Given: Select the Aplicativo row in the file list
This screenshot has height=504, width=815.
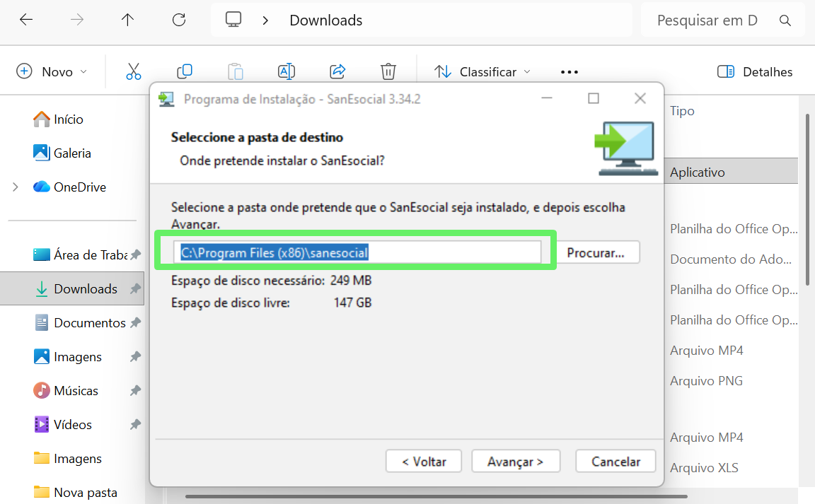Looking at the screenshot, I should click(731, 172).
